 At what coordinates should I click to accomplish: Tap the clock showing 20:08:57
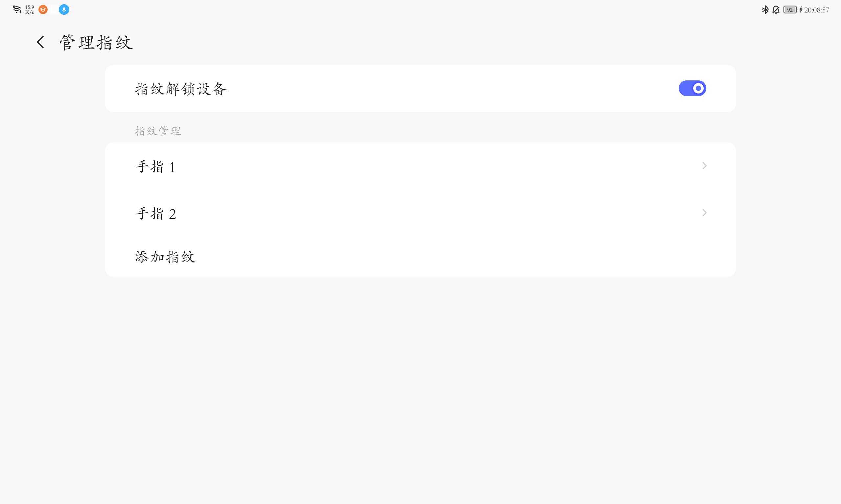(816, 10)
